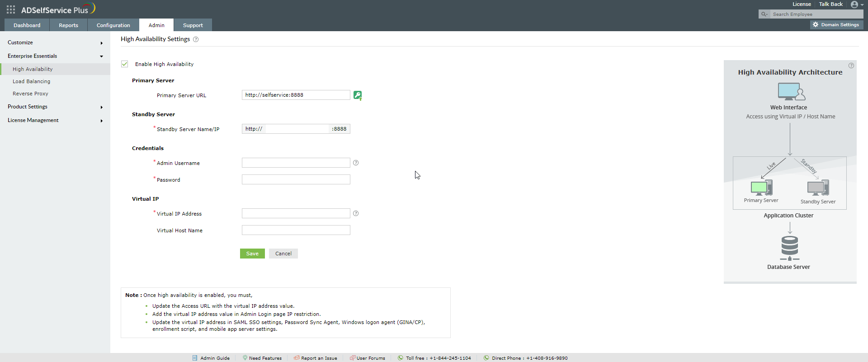The image size is (868, 362).
Task: Click the Toll free number +1-844-245-1104
Action: click(450, 358)
